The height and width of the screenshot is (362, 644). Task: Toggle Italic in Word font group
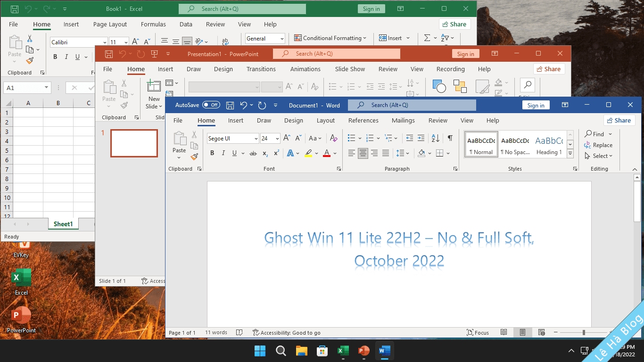pos(223,153)
